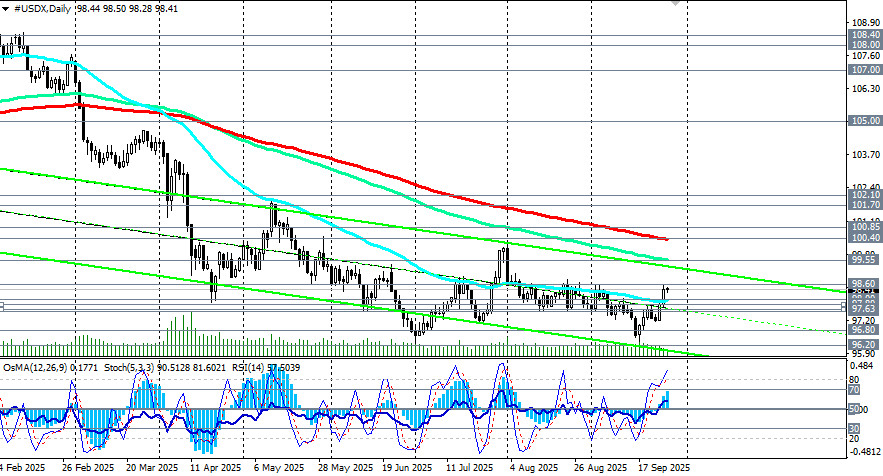
Task: Click the #USDX,Daily symbol title
Action: [x=46, y=6]
